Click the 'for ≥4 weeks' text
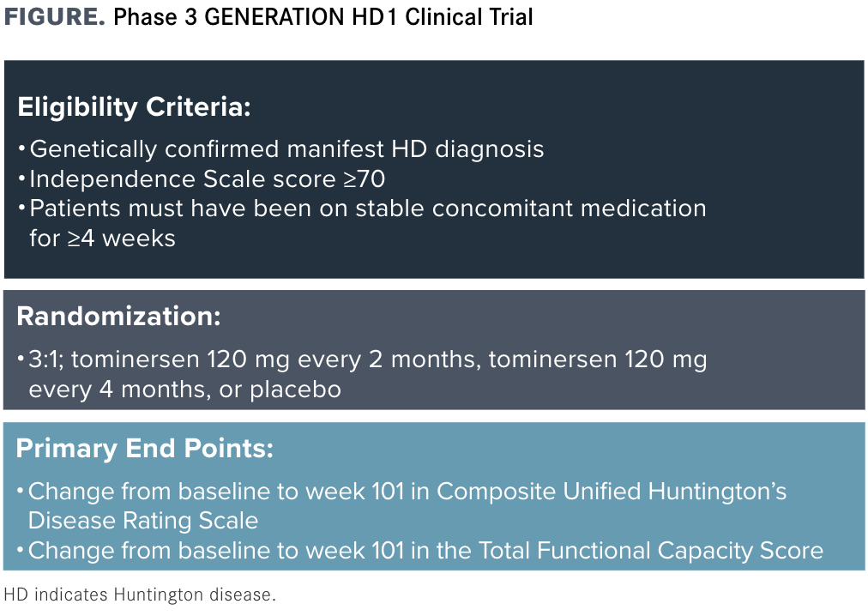The width and height of the screenshot is (868, 616). (102, 239)
